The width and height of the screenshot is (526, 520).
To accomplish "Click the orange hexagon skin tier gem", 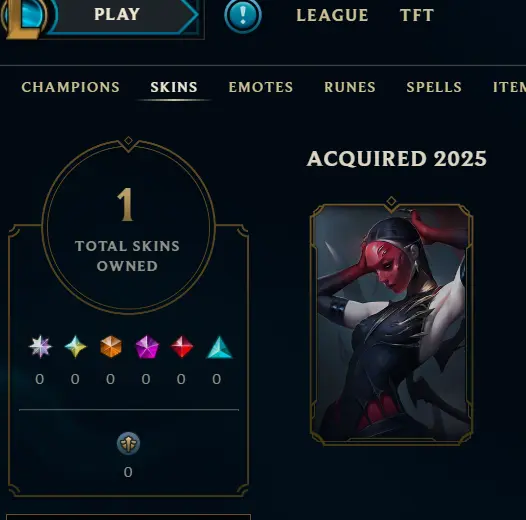I will 111,347.
